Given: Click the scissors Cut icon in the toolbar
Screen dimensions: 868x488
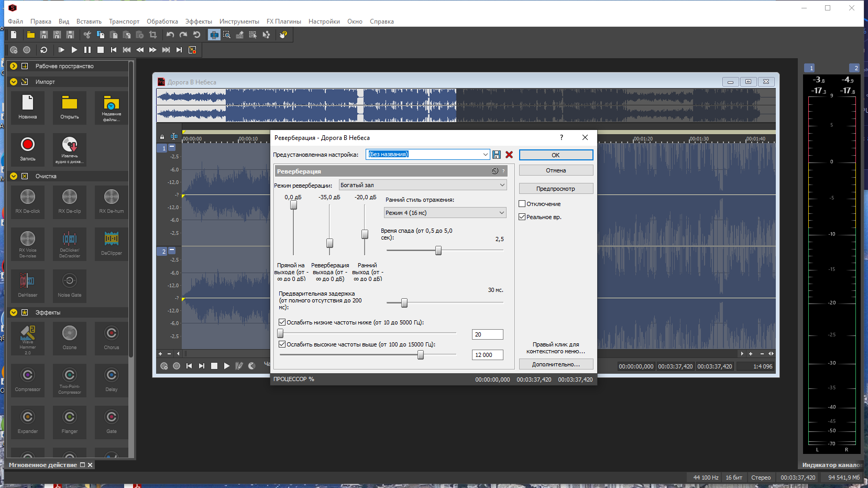Looking at the screenshot, I should 87,35.
